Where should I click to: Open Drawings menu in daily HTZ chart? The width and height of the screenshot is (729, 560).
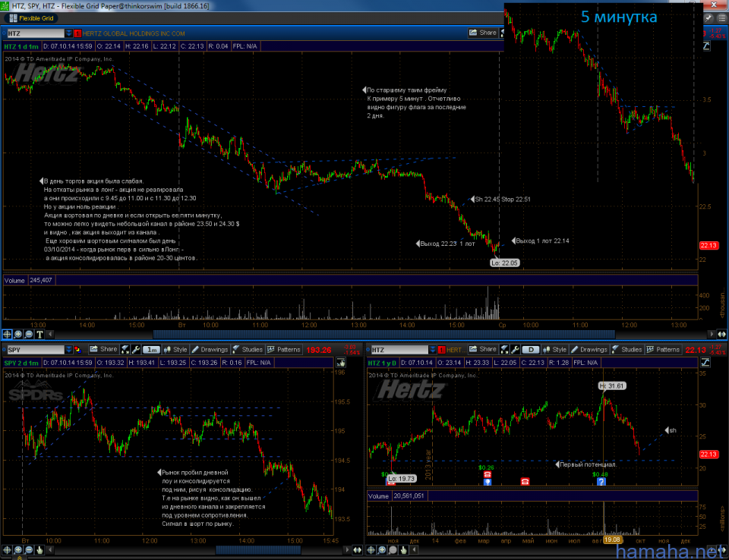coord(589,350)
